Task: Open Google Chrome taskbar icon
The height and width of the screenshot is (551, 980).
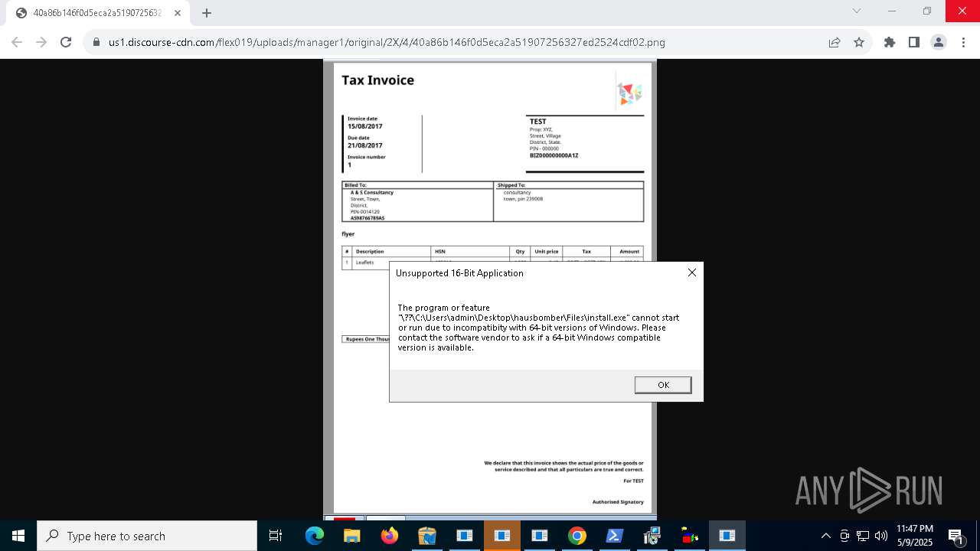Action: point(577,536)
